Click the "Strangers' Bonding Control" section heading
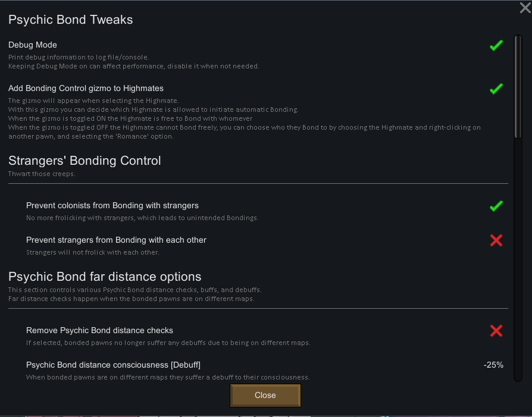The height and width of the screenshot is (417, 532). pyautogui.click(x=85, y=161)
